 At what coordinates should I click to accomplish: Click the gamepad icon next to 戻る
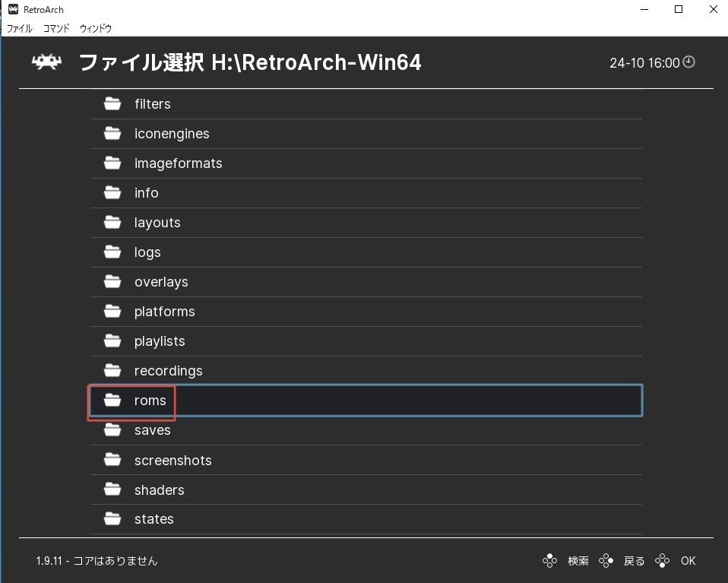click(606, 561)
